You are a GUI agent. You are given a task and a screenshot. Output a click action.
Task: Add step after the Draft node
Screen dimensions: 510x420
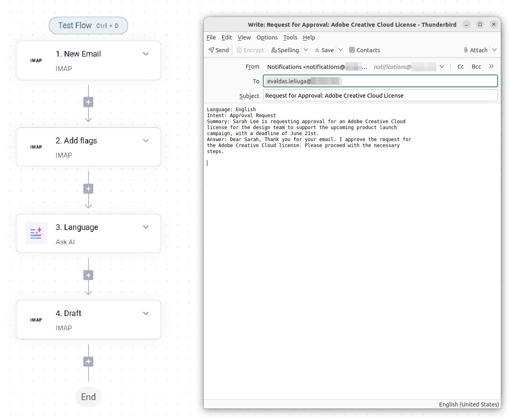tap(89, 362)
